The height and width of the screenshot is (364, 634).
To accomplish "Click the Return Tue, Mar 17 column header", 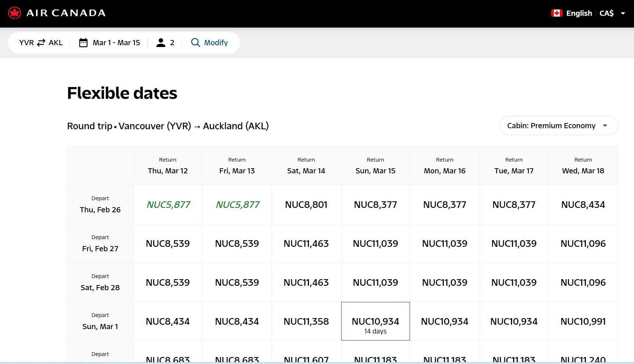I will 514,166.
